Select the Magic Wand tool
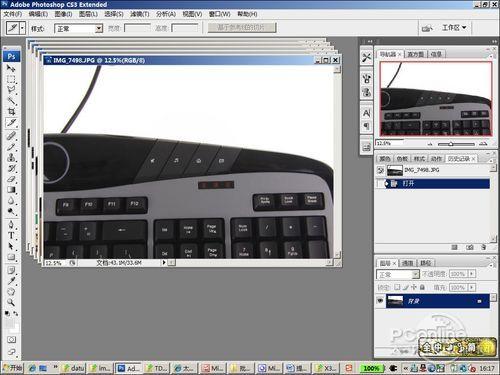 coord(11,100)
